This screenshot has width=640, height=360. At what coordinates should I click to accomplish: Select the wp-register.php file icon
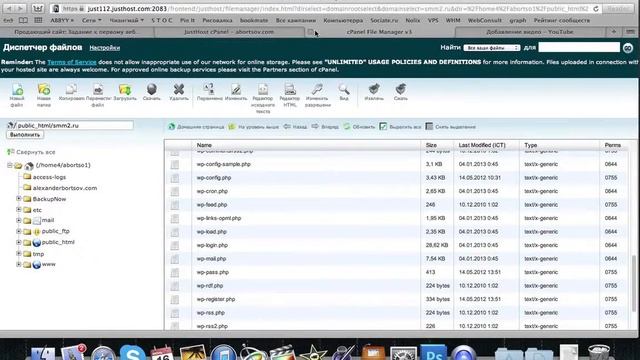pyautogui.click(x=175, y=300)
